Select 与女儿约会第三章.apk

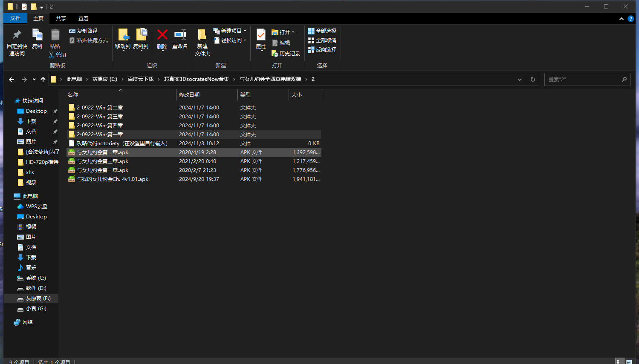194,161
